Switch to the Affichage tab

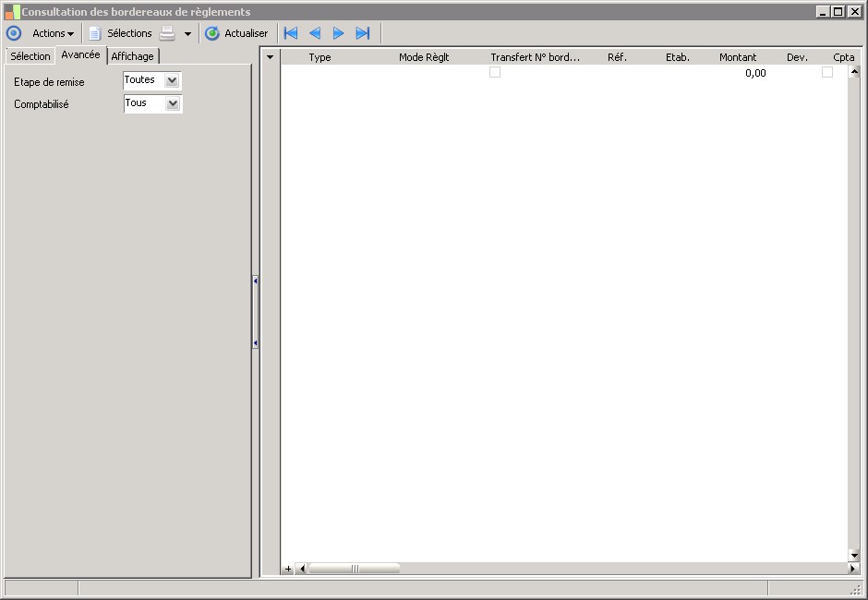pos(133,56)
